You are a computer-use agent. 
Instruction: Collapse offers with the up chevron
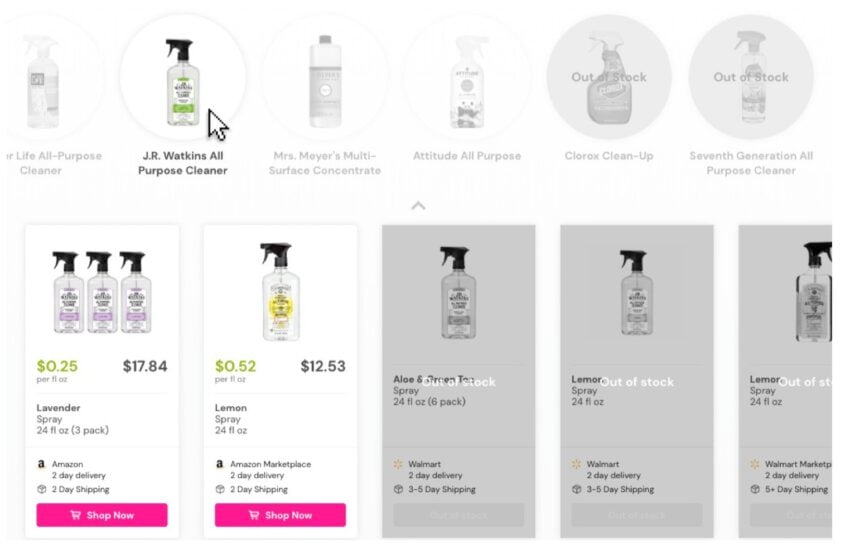[x=418, y=206]
